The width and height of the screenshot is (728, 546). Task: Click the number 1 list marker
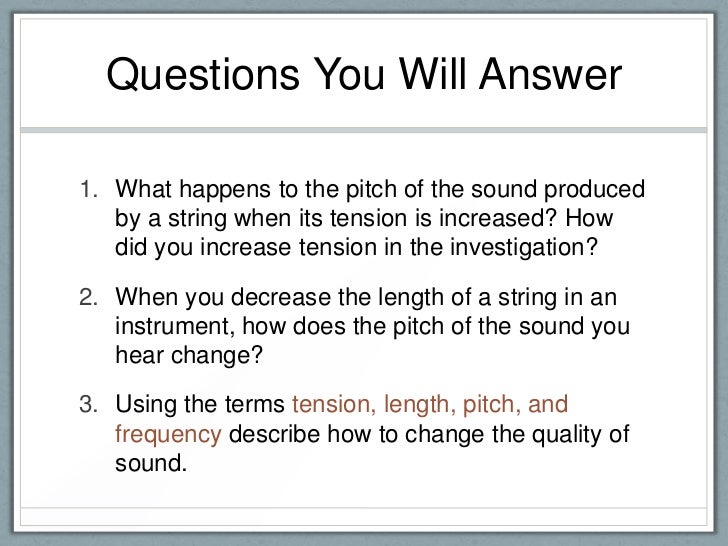click(x=89, y=189)
